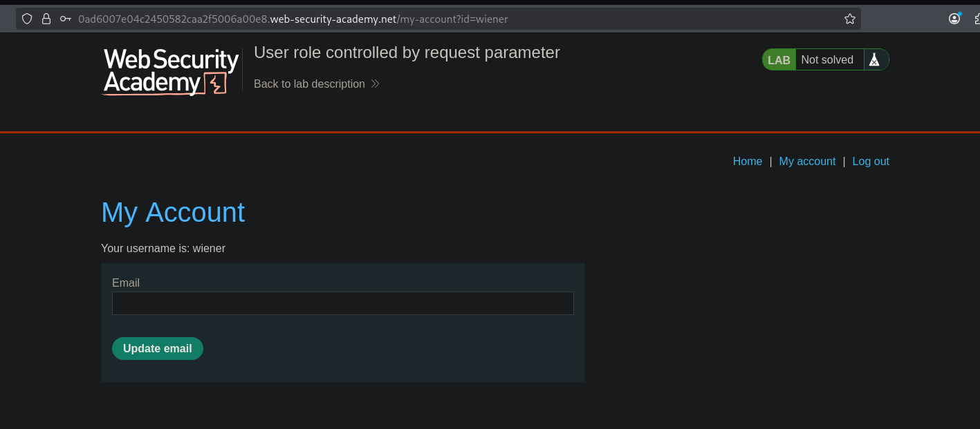This screenshot has width=980, height=429.
Task: Go back to the lab description
Action: (309, 84)
